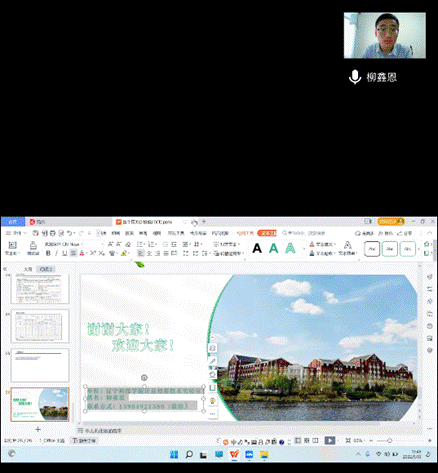Toggle italic formatting button
The height and width of the screenshot is (473, 438).
click(56, 253)
